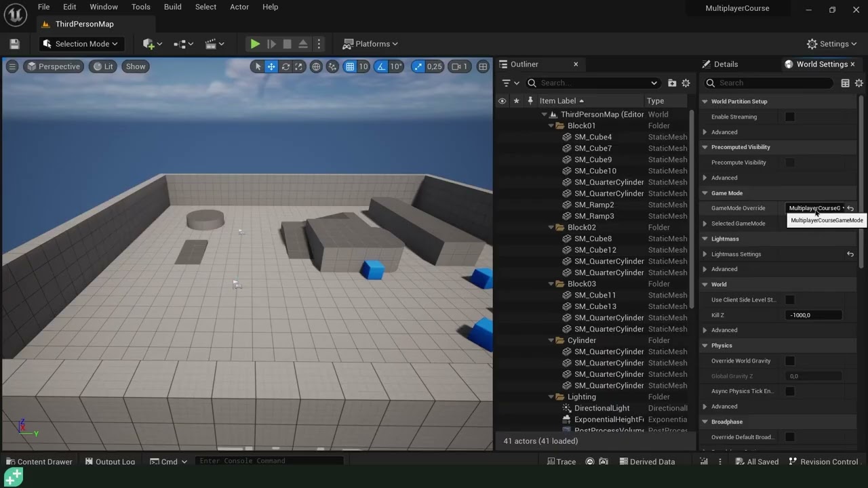Open Revision Control status menu
The height and width of the screenshot is (488, 868).
click(823, 462)
